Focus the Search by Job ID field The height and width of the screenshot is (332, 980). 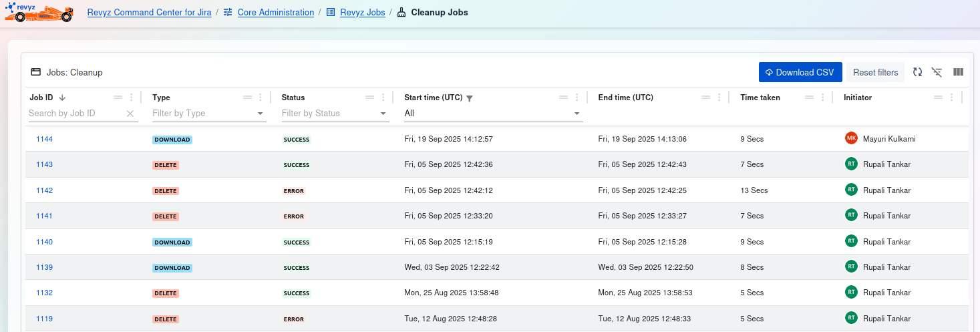point(75,114)
